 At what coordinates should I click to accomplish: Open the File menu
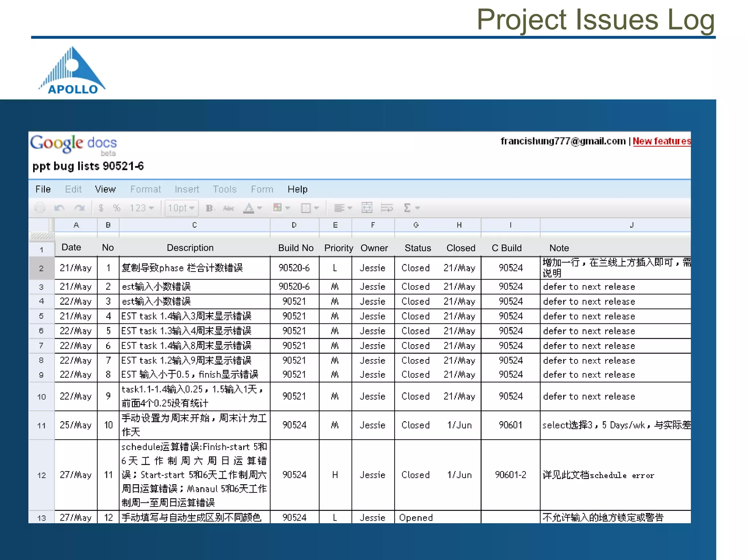coord(43,189)
